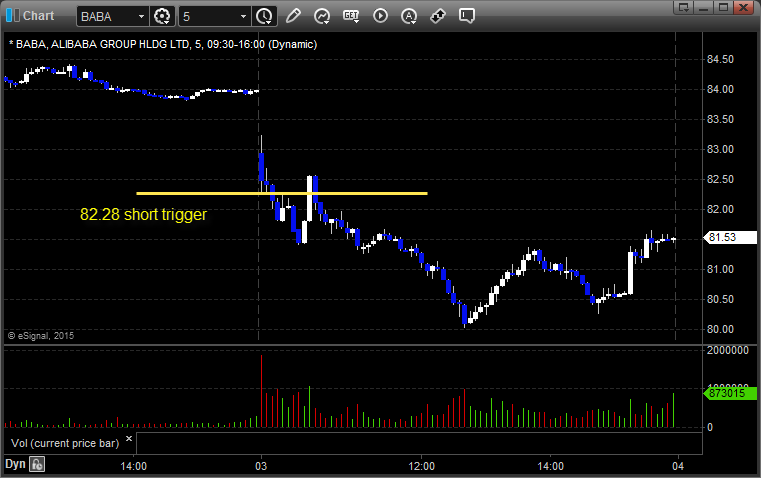Viewport: 761px width, 478px height.
Task: Click the trade arrows icon
Action: tap(438, 16)
